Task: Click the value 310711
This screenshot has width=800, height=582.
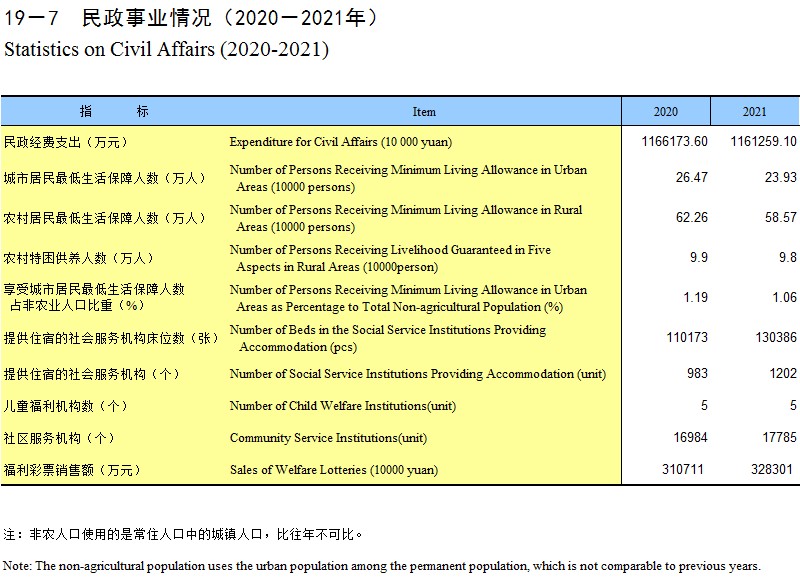Action: point(683,469)
